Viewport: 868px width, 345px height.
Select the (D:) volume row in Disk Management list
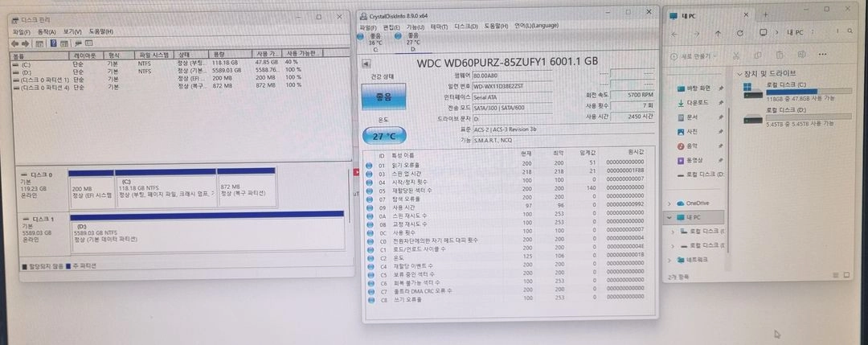tap(166, 71)
